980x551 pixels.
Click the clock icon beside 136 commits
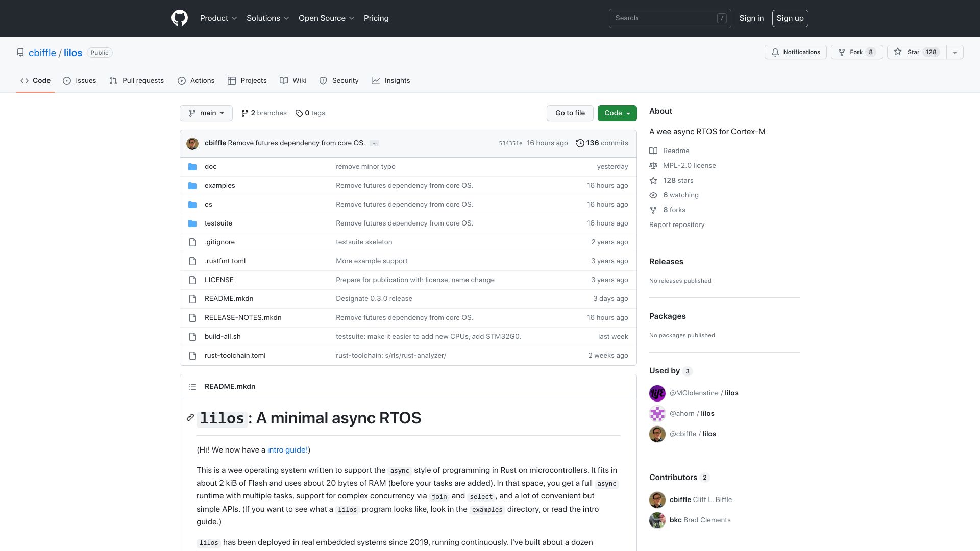click(580, 143)
